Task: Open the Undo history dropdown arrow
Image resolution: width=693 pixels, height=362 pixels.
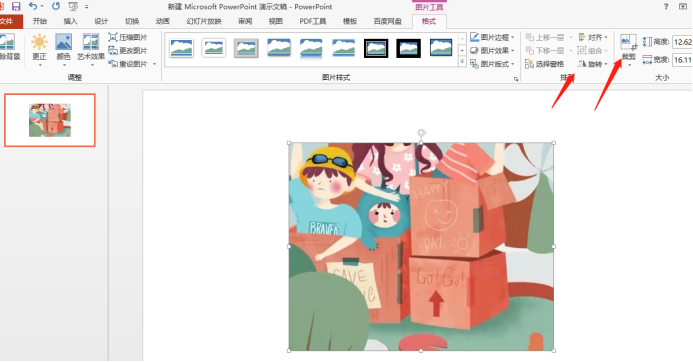Action: 42,7
